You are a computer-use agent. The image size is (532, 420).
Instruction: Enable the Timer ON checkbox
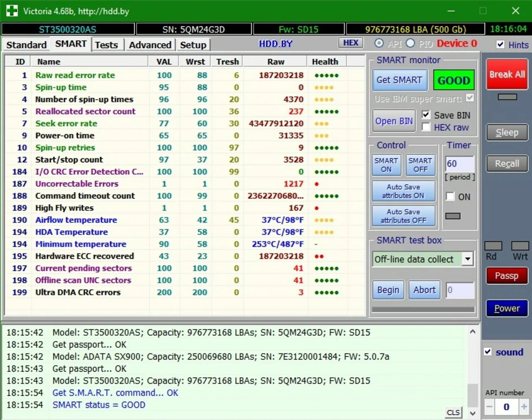pos(450,197)
